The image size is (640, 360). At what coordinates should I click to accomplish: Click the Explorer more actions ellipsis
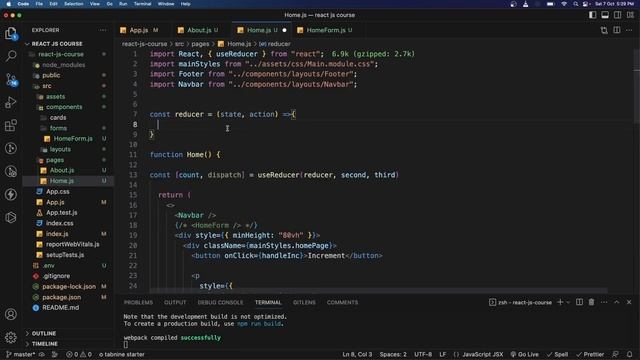click(102, 30)
